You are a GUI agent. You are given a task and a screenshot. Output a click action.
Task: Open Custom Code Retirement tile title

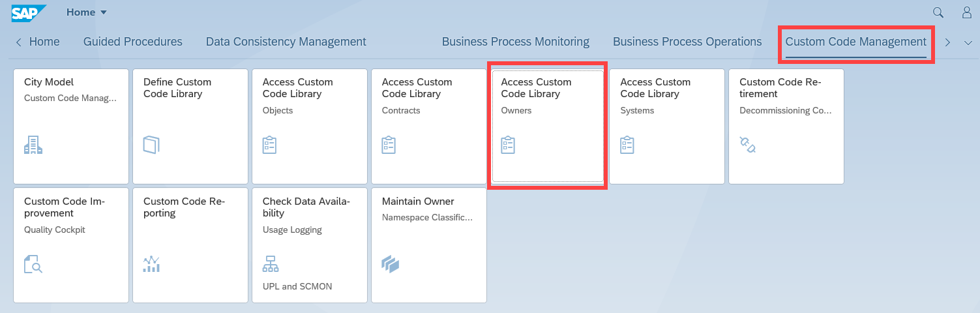tap(780, 88)
